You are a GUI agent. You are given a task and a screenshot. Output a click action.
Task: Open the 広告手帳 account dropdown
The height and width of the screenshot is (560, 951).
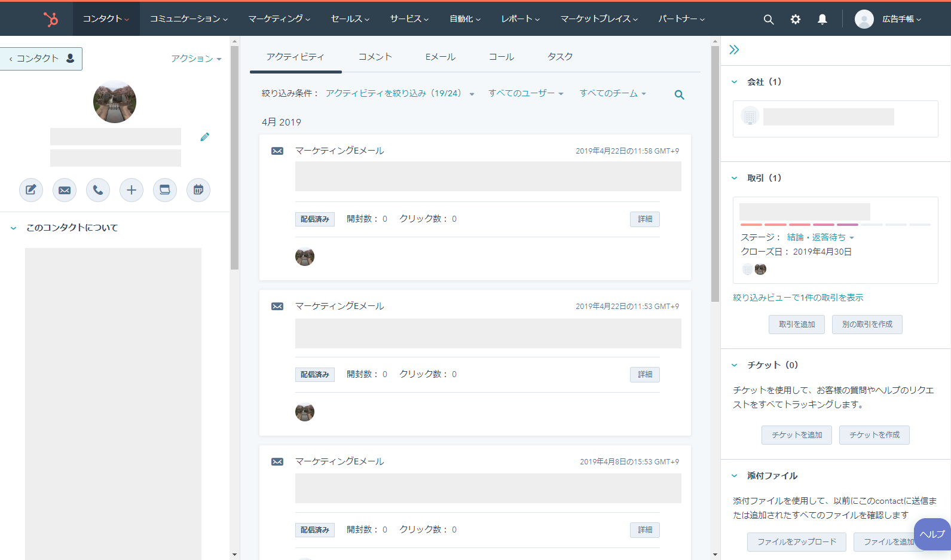[x=902, y=19]
